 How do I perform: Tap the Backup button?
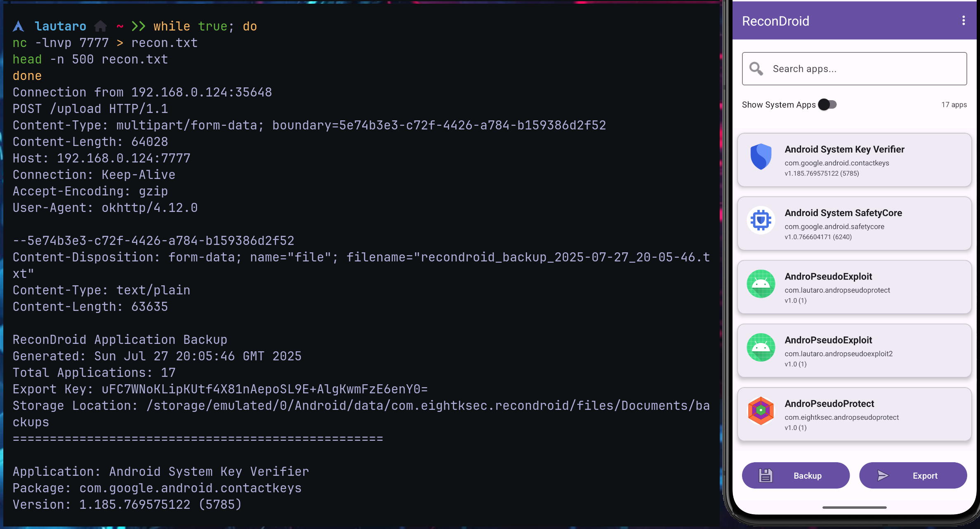coord(796,475)
